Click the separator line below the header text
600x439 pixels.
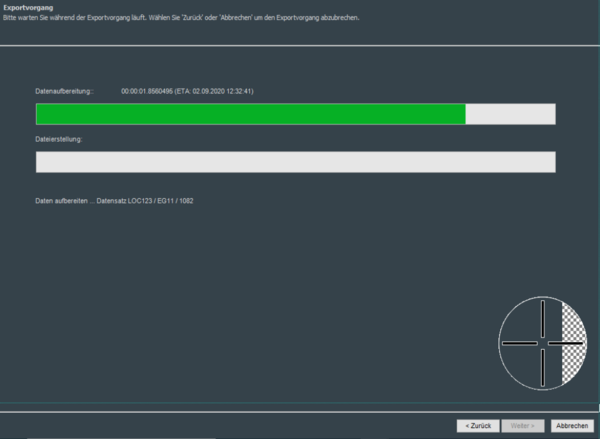(300, 45)
